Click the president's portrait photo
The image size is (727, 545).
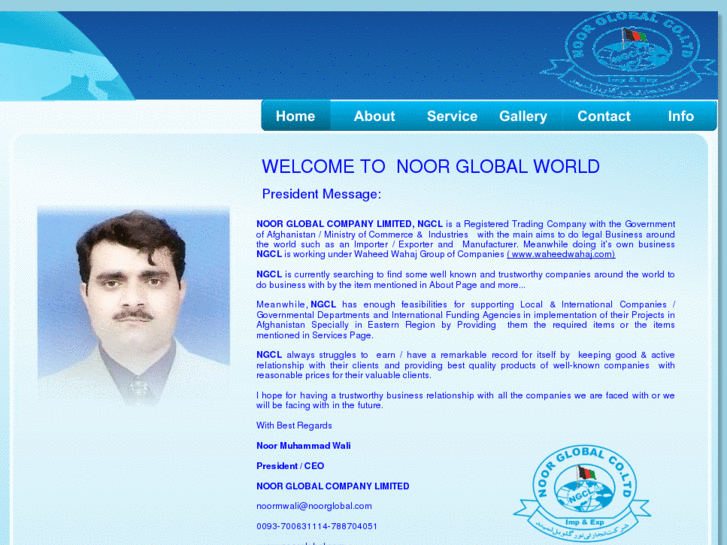134,307
